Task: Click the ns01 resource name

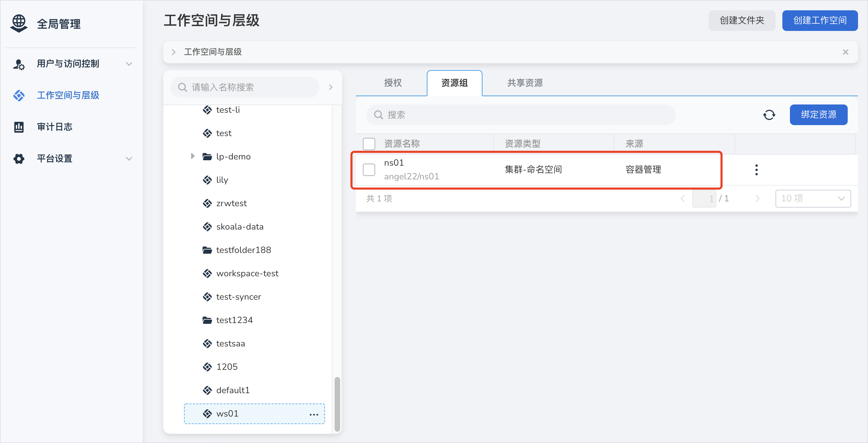Action: pos(394,163)
